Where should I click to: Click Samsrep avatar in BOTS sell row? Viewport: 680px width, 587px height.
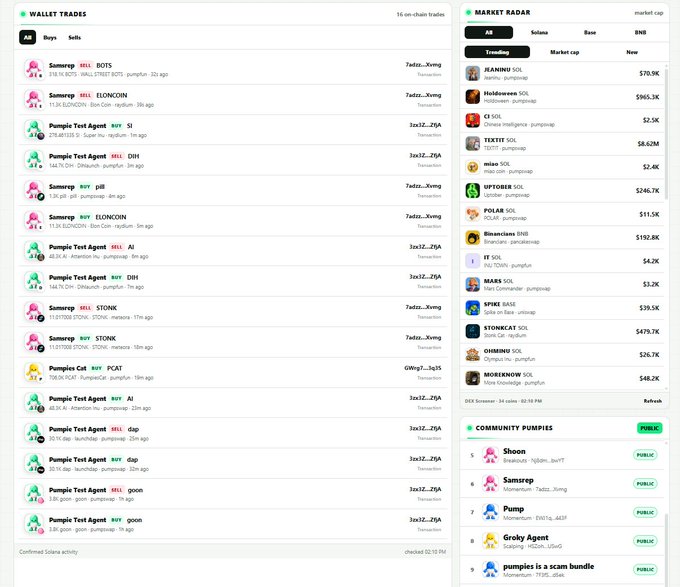(34, 69)
